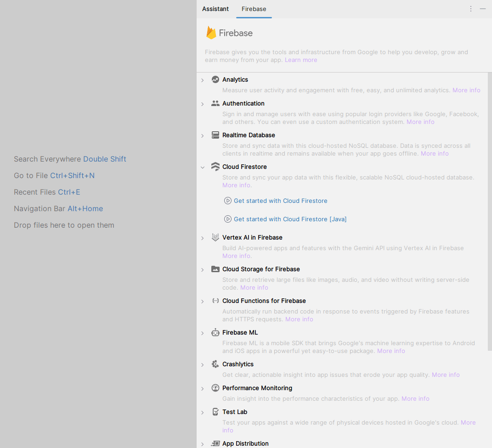This screenshot has width=492, height=448.
Task: Open More info link for Analytics
Action: pyautogui.click(x=466, y=90)
